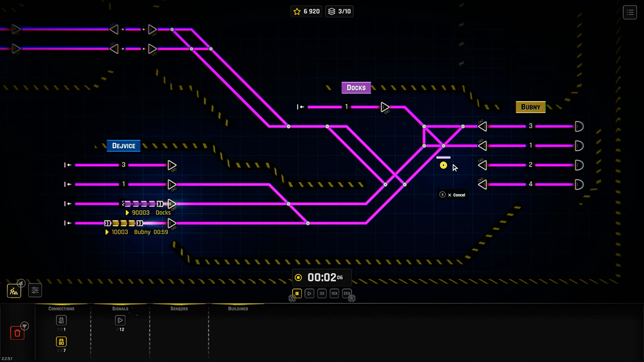Set simulation to normal play speed
The image size is (644, 362).
[x=309, y=293]
